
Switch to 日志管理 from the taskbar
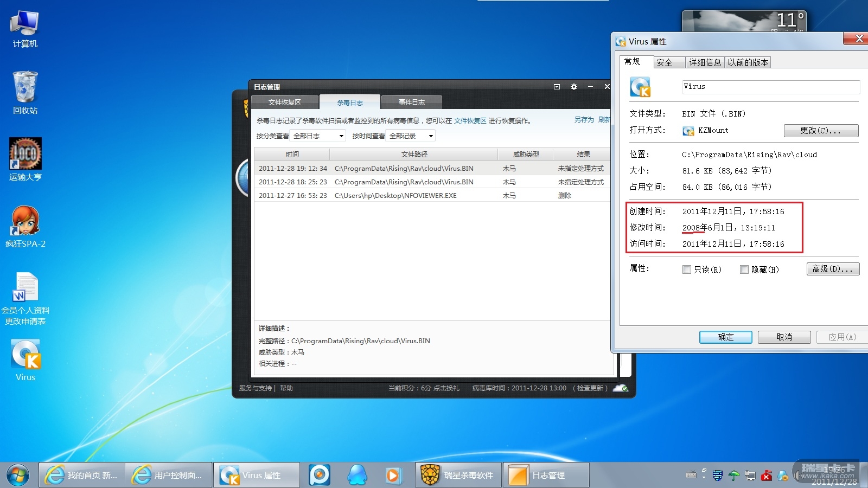tap(546, 475)
